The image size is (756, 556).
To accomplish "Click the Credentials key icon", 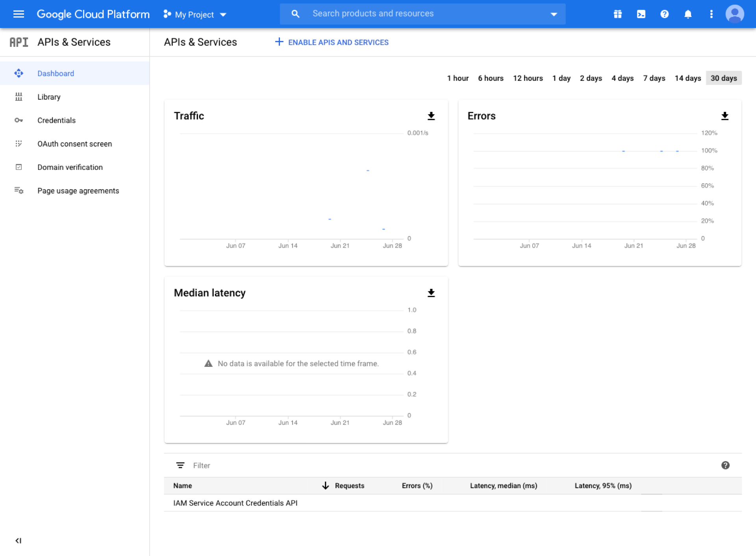I will click(19, 120).
